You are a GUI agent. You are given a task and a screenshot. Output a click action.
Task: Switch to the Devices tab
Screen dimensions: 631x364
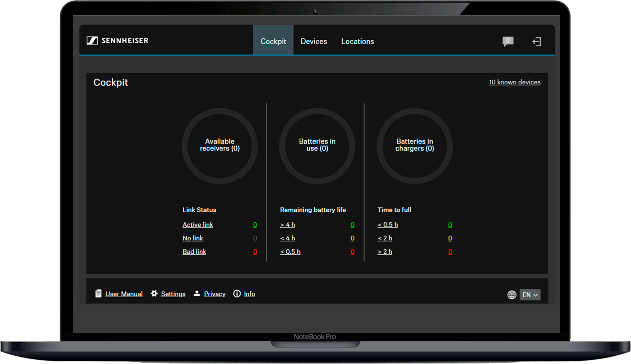314,41
